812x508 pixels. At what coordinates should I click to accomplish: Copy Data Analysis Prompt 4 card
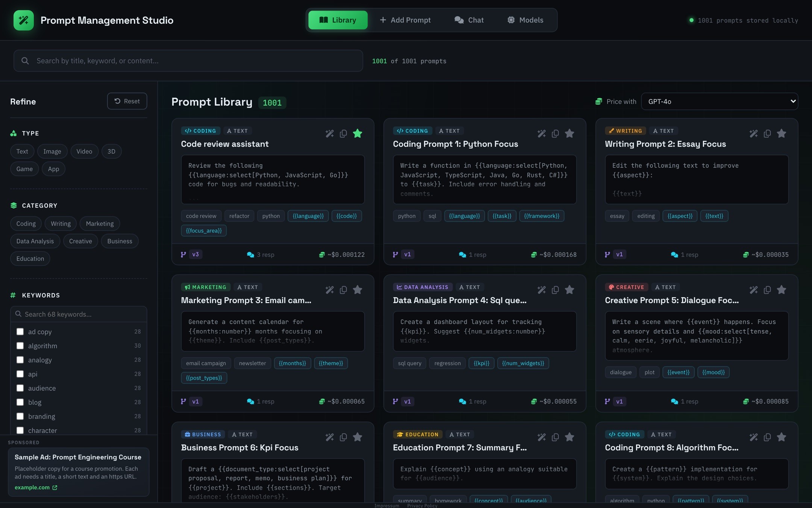555,290
